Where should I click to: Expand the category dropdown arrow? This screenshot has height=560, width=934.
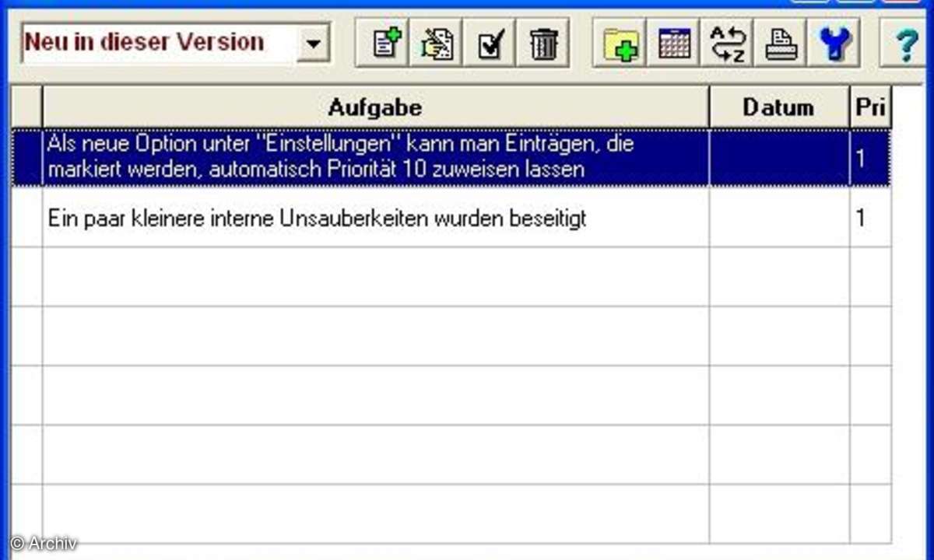pos(313,44)
